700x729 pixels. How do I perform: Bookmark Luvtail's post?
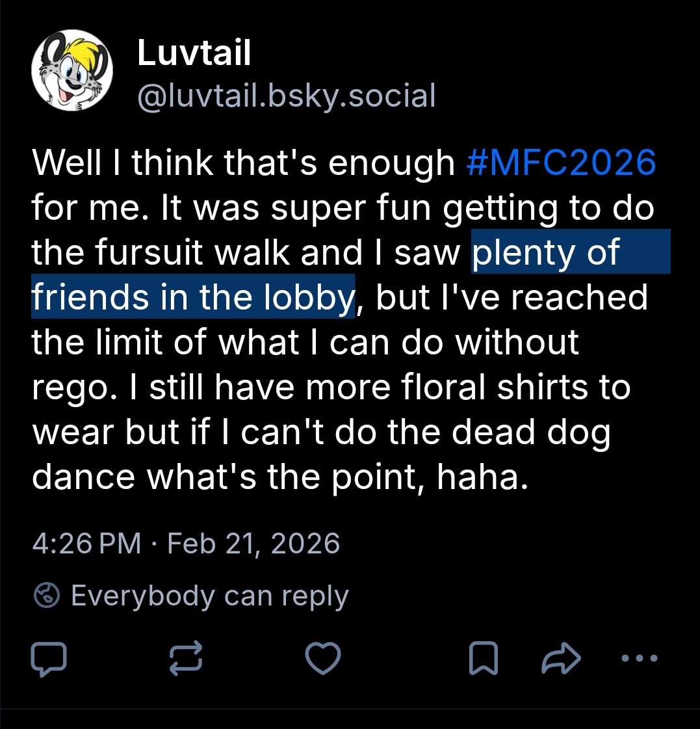pyautogui.click(x=484, y=658)
